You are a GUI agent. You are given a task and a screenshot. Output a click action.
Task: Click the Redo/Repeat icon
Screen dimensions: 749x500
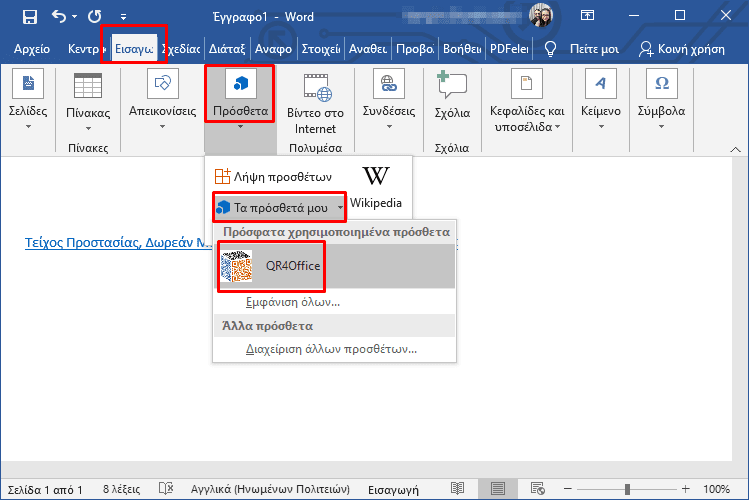[x=95, y=17]
